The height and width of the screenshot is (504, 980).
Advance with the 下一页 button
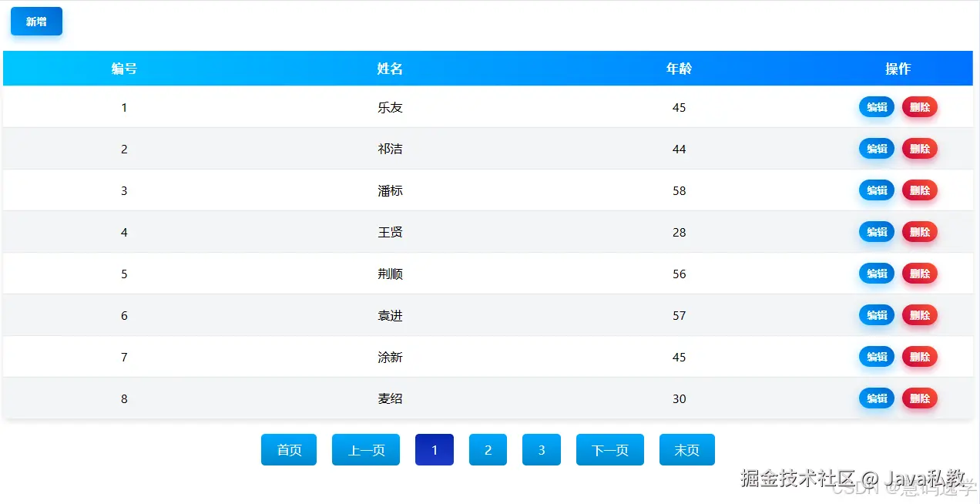(610, 450)
